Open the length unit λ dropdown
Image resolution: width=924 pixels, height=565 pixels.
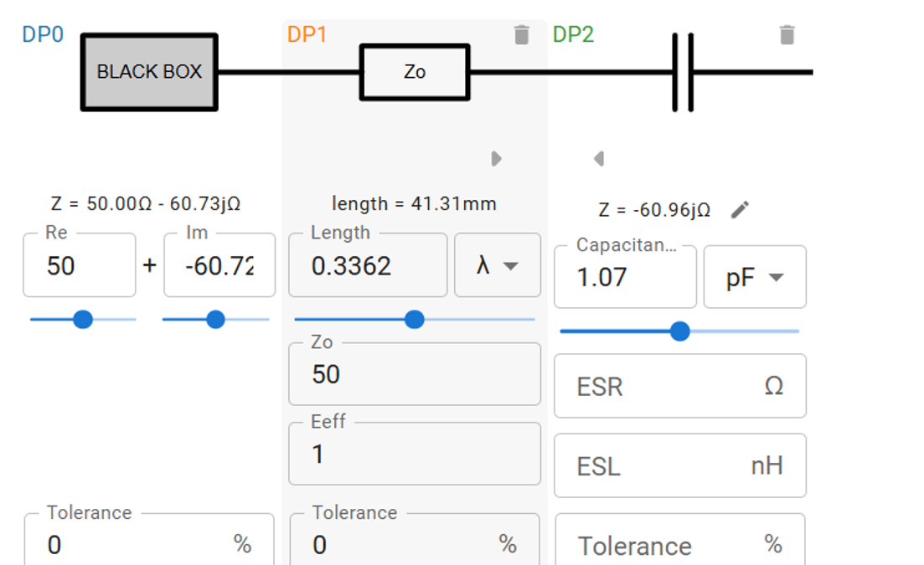[x=498, y=266]
